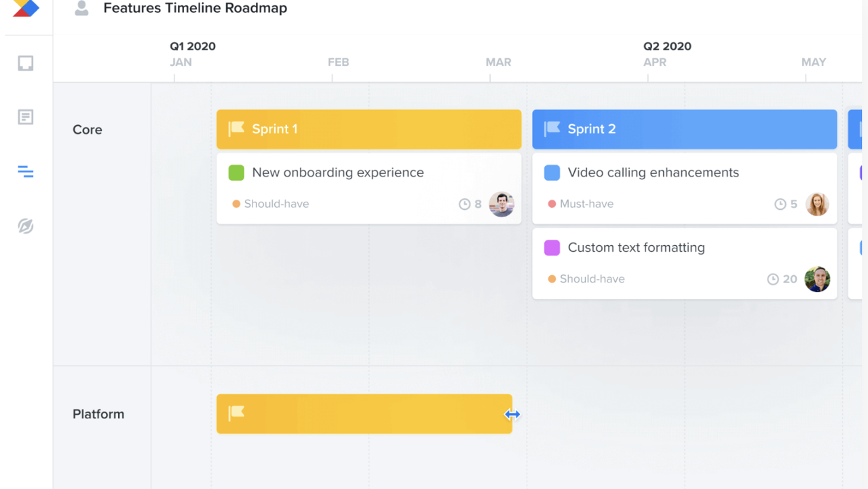Click the Platform milestone flag icon

pos(236,413)
